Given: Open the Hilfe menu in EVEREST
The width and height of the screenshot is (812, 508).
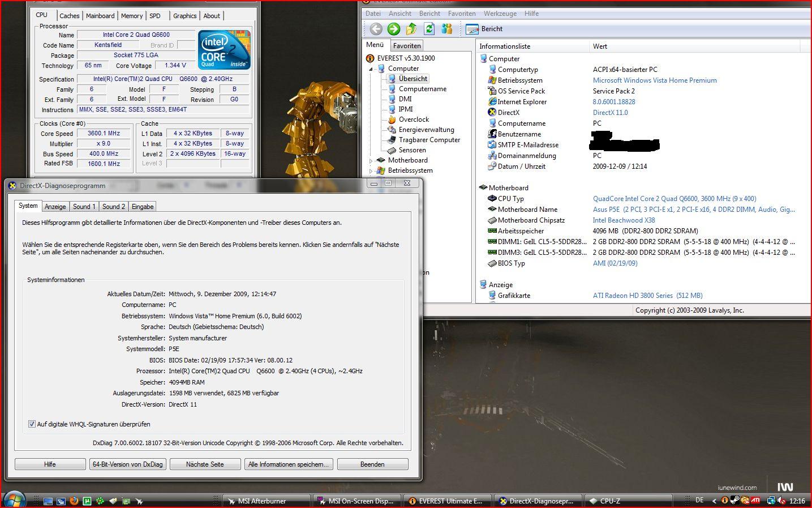Looking at the screenshot, I should (531, 14).
